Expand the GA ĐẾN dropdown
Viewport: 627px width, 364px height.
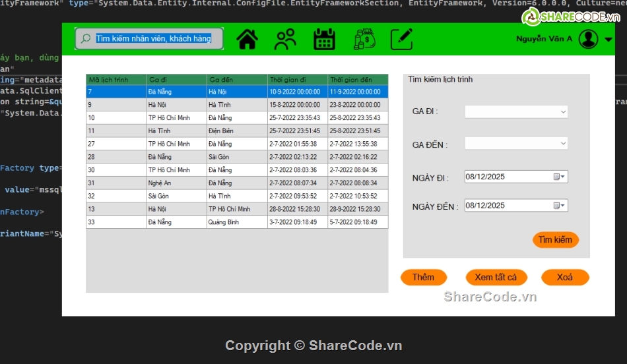tap(563, 143)
